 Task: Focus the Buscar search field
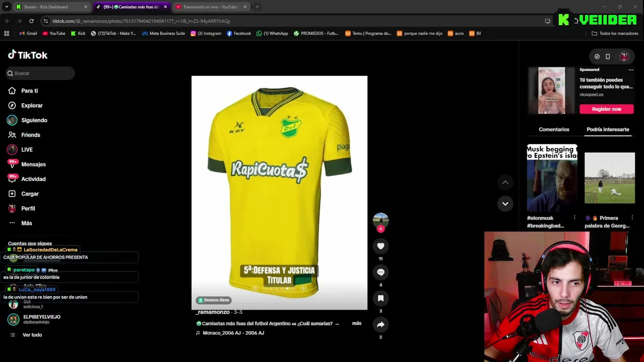pos(41,73)
